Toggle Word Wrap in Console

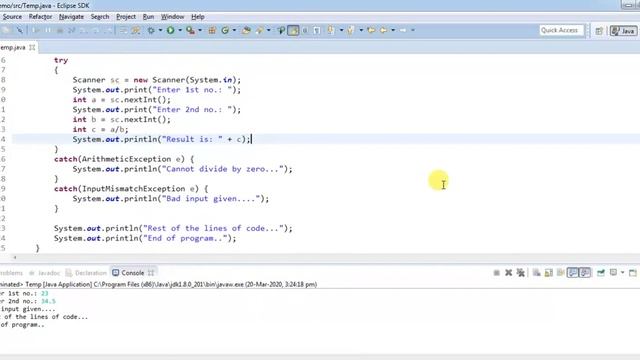tap(560, 273)
